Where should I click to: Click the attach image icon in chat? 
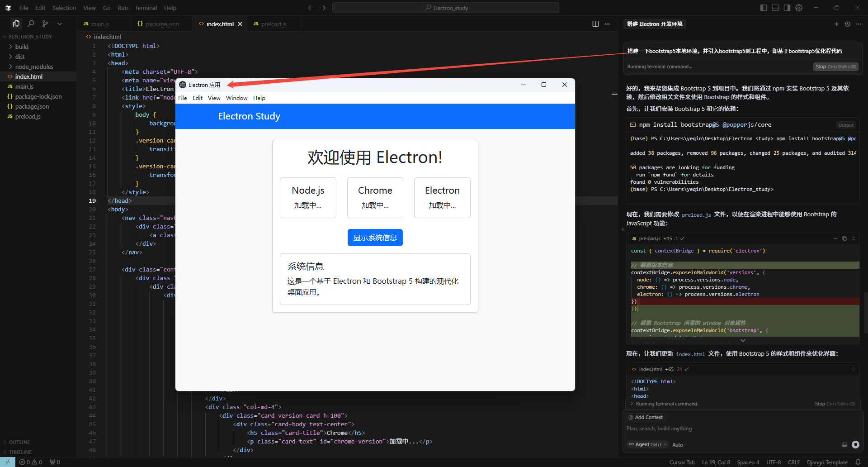coord(844,444)
